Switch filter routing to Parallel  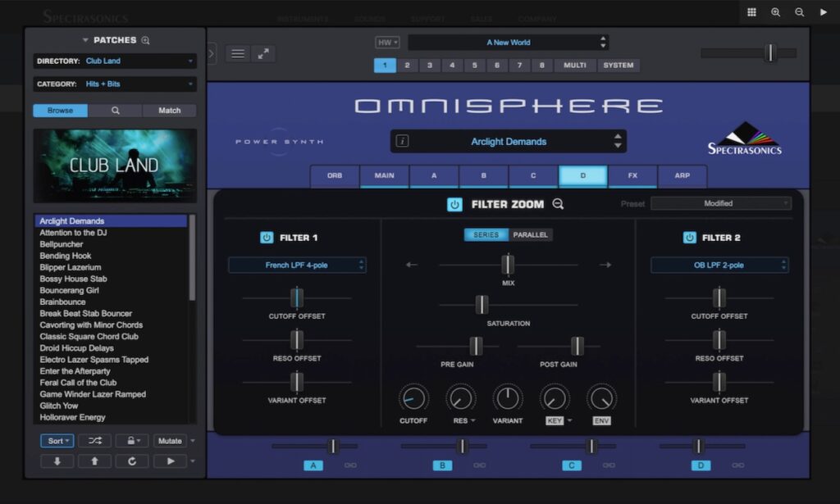click(532, 234)
